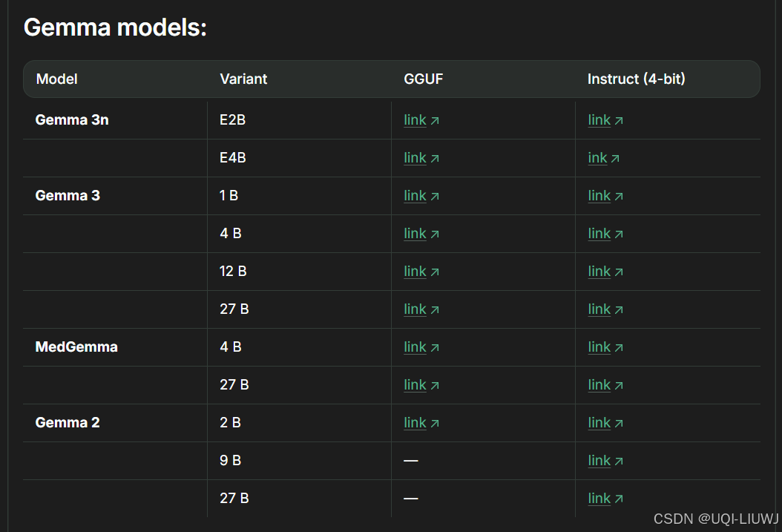Open Instruct 4-bit link for Gemma 2 2 B
Viewport: 782px width, 532px height.
[x=605, y=423]
